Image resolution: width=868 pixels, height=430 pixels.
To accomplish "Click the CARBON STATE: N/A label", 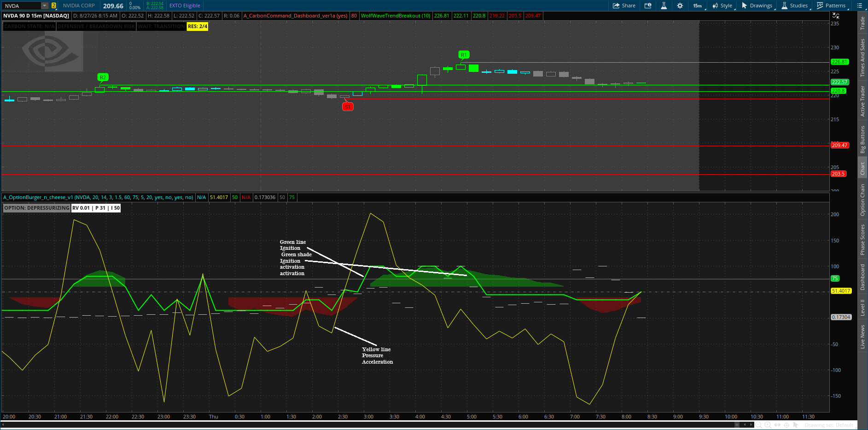I will [29, 26].
